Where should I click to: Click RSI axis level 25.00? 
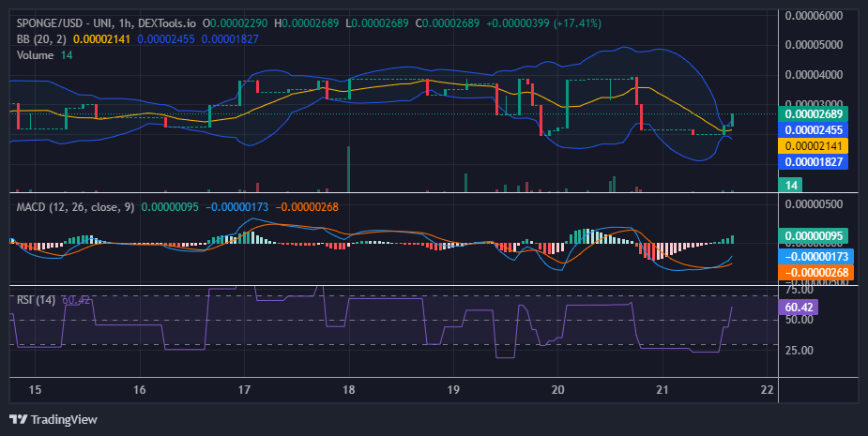(799, 351)
